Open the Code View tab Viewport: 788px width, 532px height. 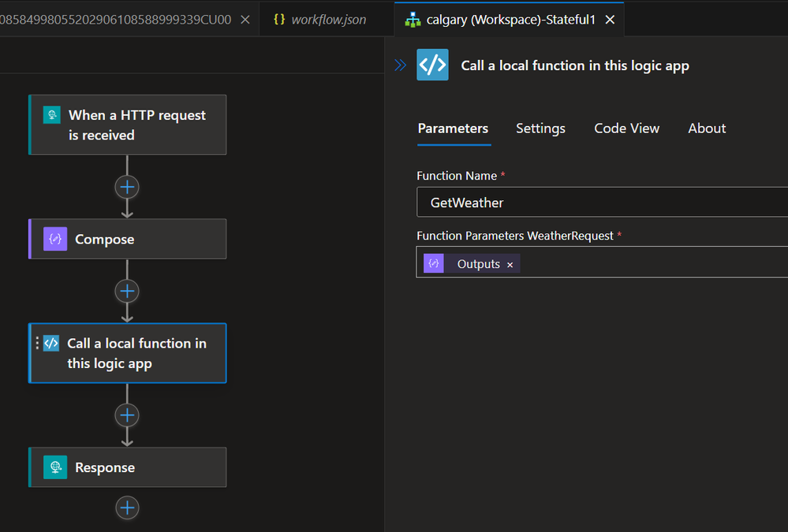(x=626, y=128)
